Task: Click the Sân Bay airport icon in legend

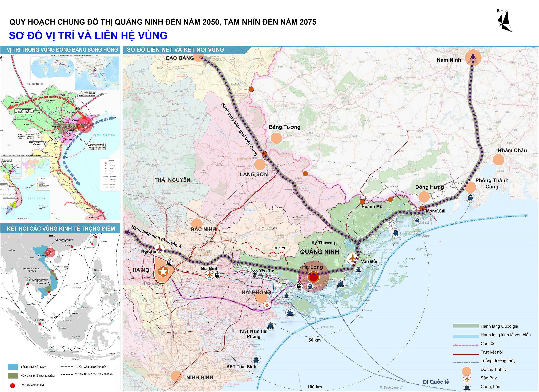Action: click(467, 379)
